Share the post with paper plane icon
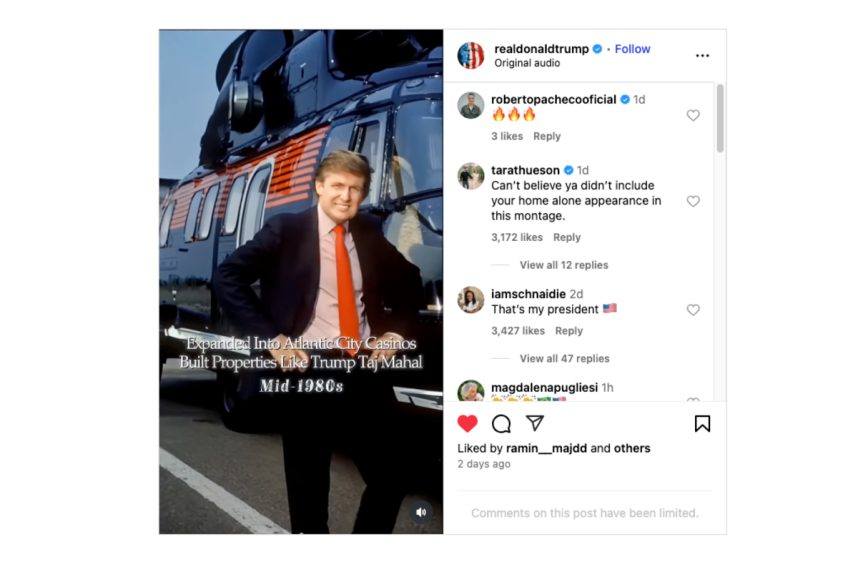The image size is (858, 572). click(535, 423)
